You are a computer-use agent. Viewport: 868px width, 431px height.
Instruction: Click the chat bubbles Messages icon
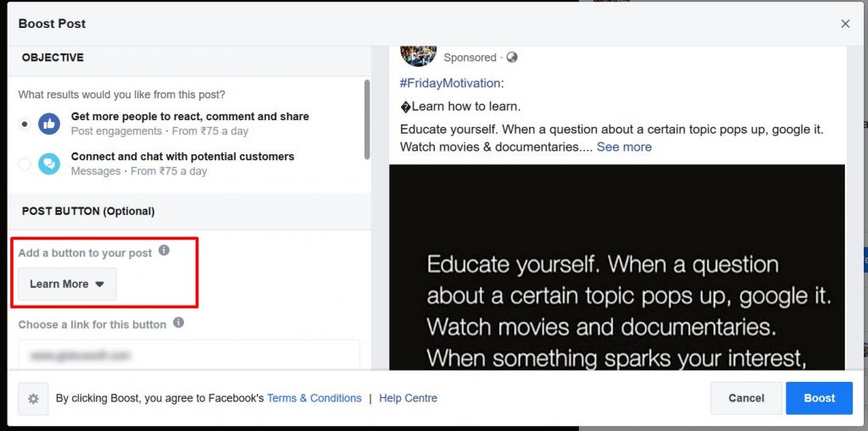pos(49,163)
